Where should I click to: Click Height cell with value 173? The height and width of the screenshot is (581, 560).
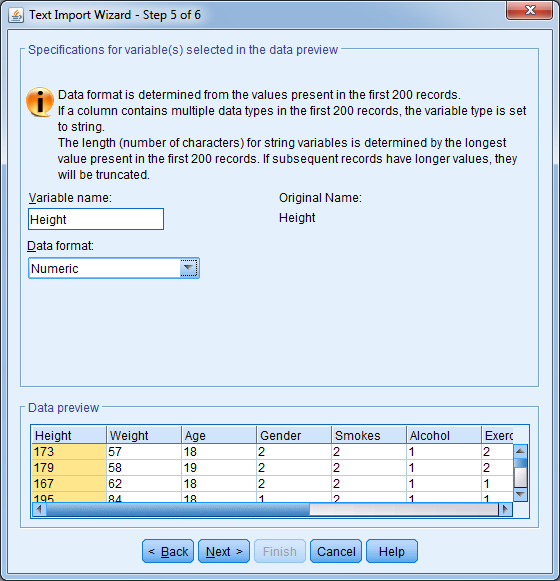69,452
